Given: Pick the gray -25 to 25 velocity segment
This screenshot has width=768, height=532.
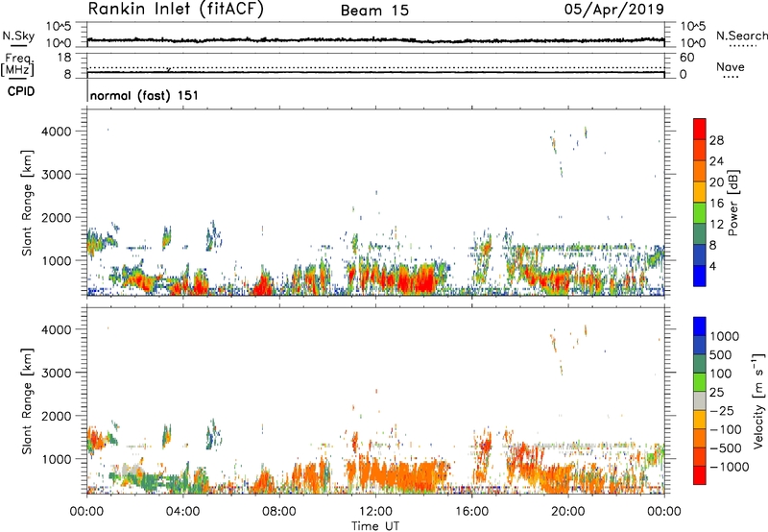Looking at the screenshot, I should [x=700, y=401].
